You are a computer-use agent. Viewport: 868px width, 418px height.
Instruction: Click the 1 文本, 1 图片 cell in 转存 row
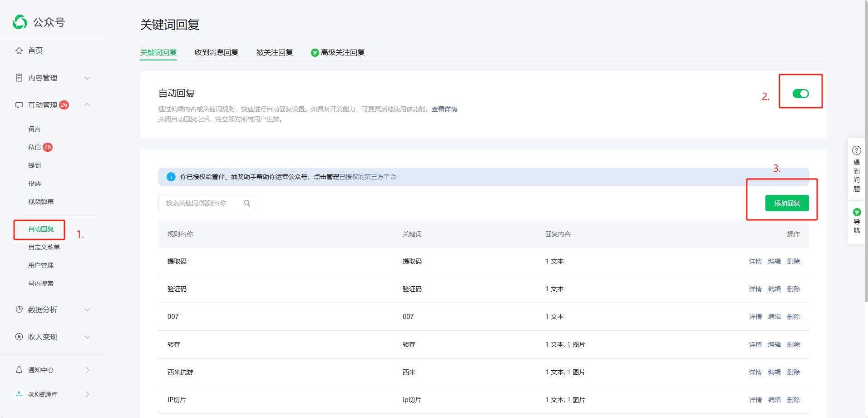[565, 344]
